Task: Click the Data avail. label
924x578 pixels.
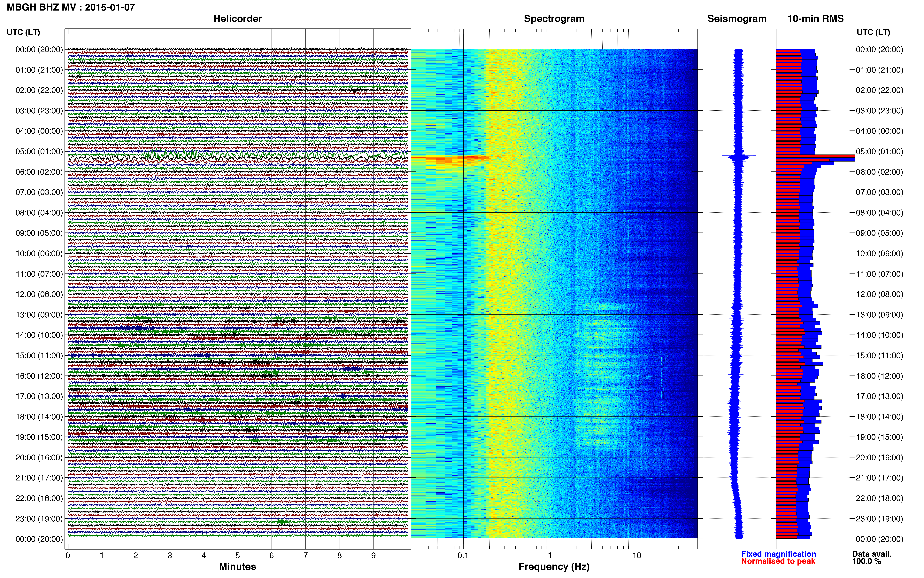Action: 872,554
